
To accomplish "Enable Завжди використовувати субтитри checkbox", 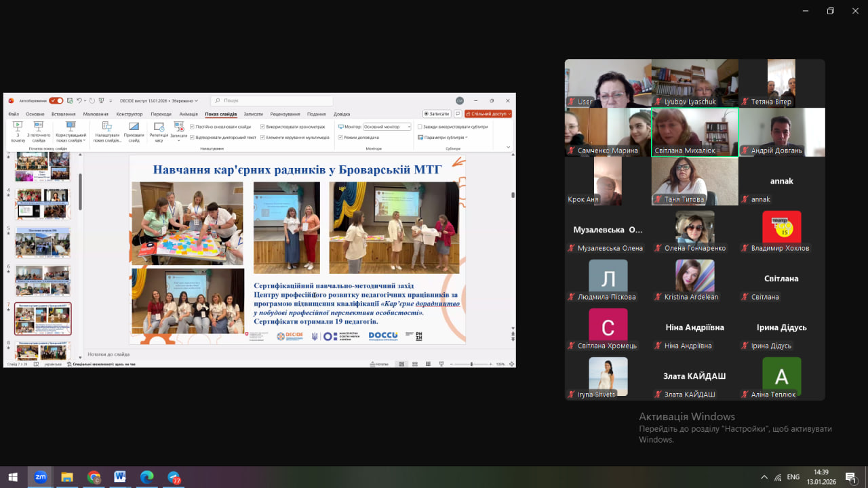I will click(420, 127).
